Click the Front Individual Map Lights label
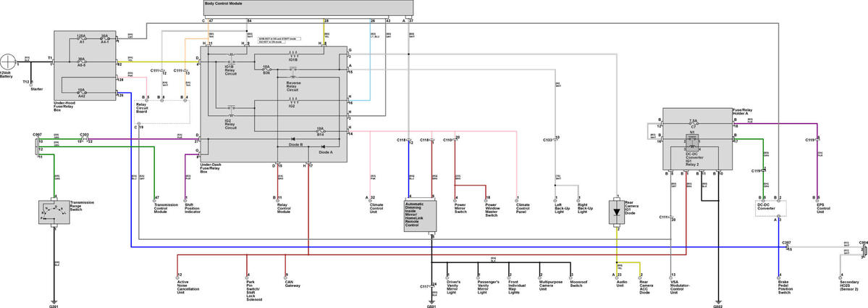 pyautogui.click(x=518, y=286)
